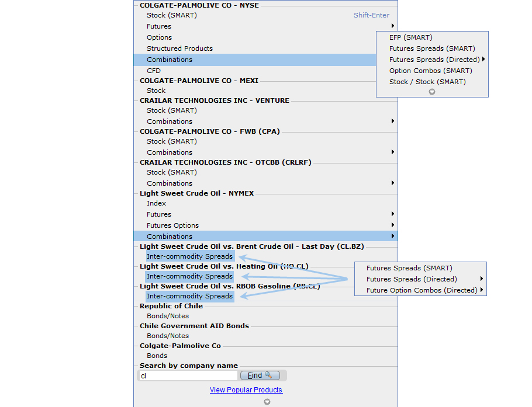
Task: Click the show-more arrow at bottom of main menu
Action: coord(267,402)
